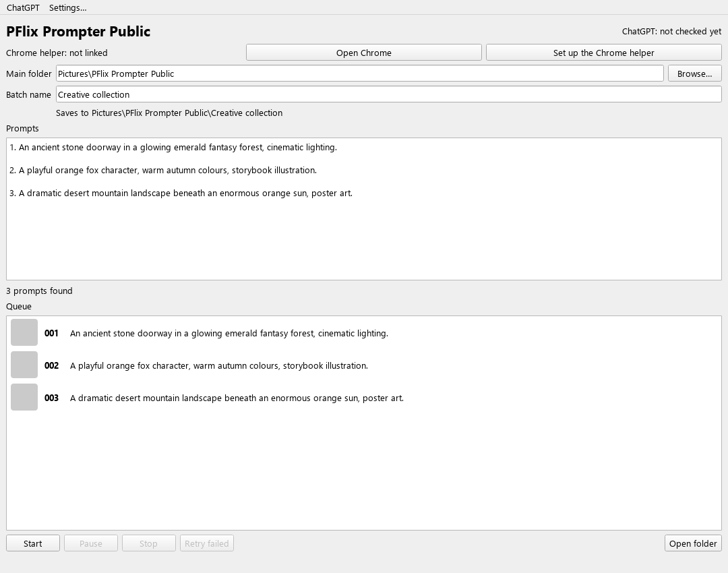Click prompt line 3 about the desert

pos(181,193)
